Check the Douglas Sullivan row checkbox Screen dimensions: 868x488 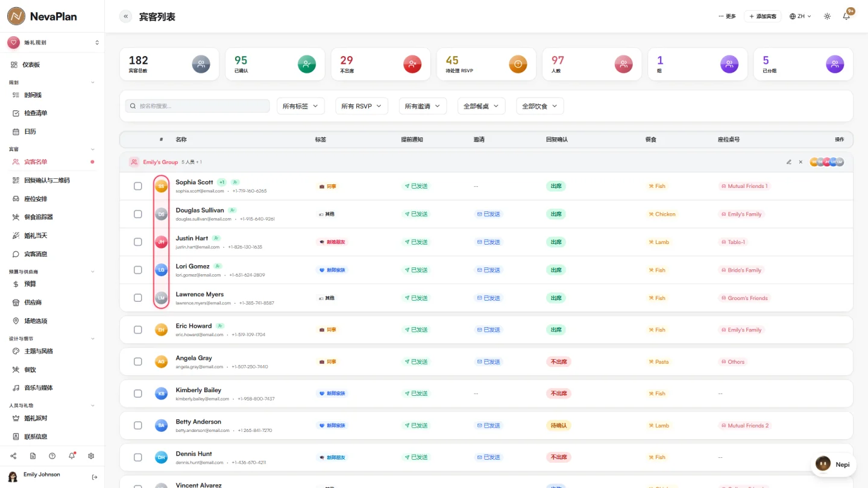[138, 214]
